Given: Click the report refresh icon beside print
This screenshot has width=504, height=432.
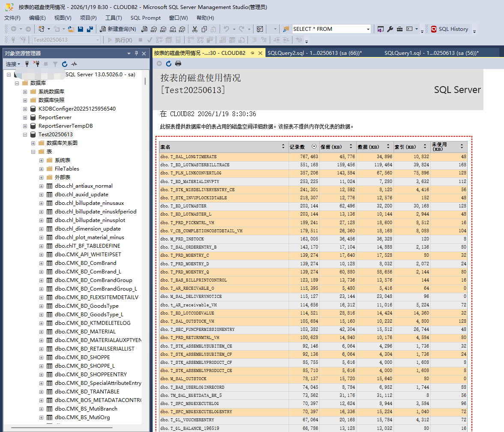Looking at the screenshot, I should [x=169, y=63].
